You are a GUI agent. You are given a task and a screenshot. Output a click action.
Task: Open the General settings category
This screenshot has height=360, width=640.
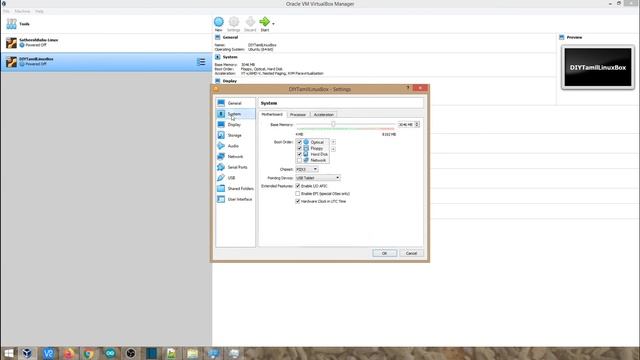236,103
